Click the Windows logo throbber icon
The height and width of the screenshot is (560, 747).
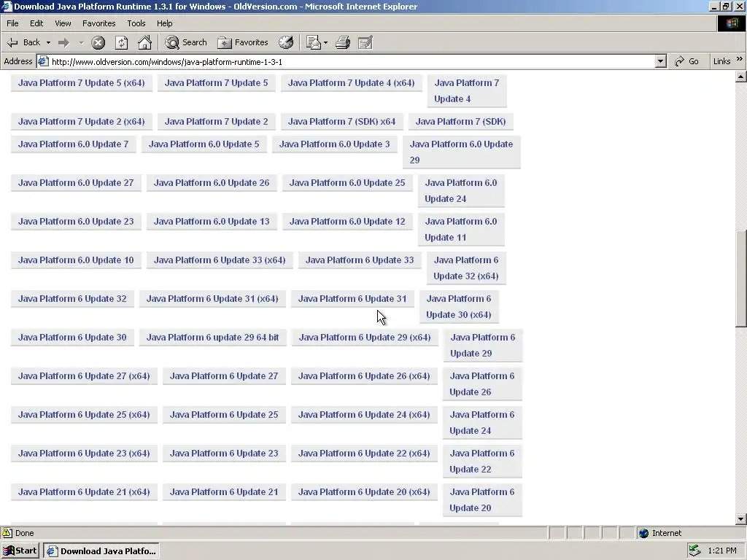coord(731,23)
